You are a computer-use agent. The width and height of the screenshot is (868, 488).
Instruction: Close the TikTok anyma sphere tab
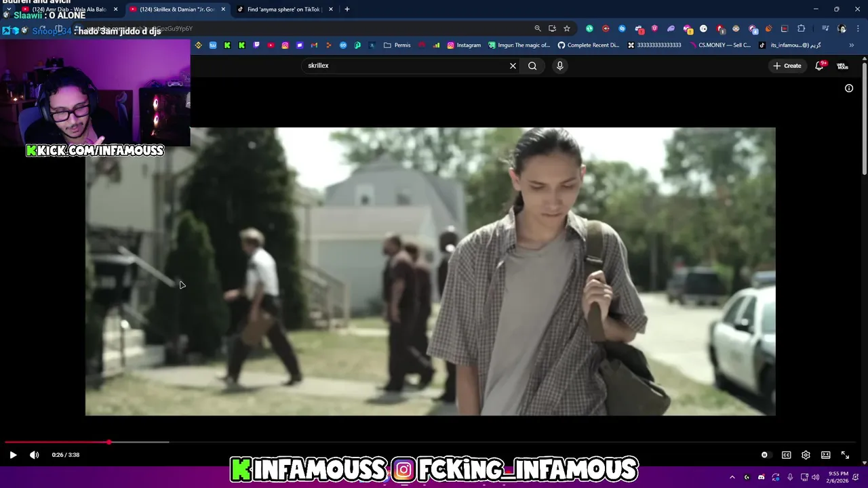pyautogui.click(x=331, y=9)
